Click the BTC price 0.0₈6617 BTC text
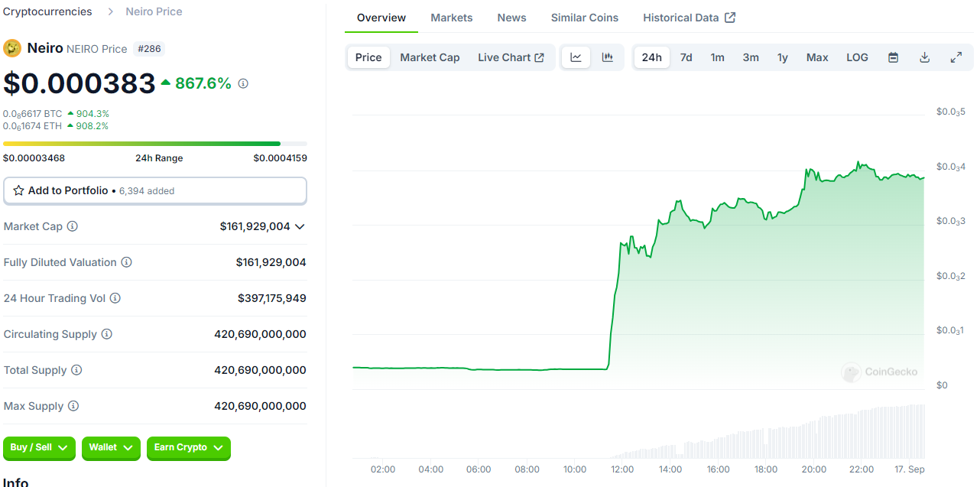The image size is (980, 487). (32, 114)
